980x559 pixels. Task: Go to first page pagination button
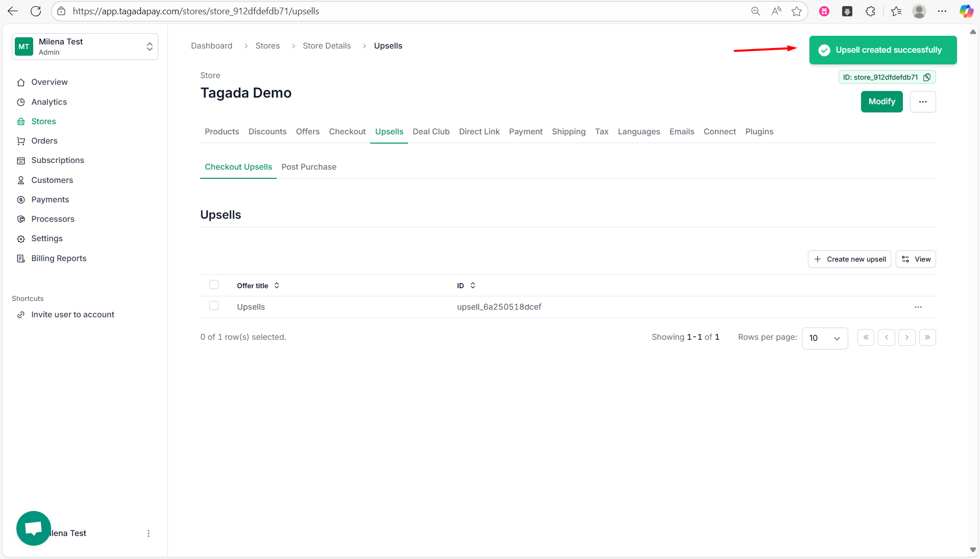(x=866, y=337)
